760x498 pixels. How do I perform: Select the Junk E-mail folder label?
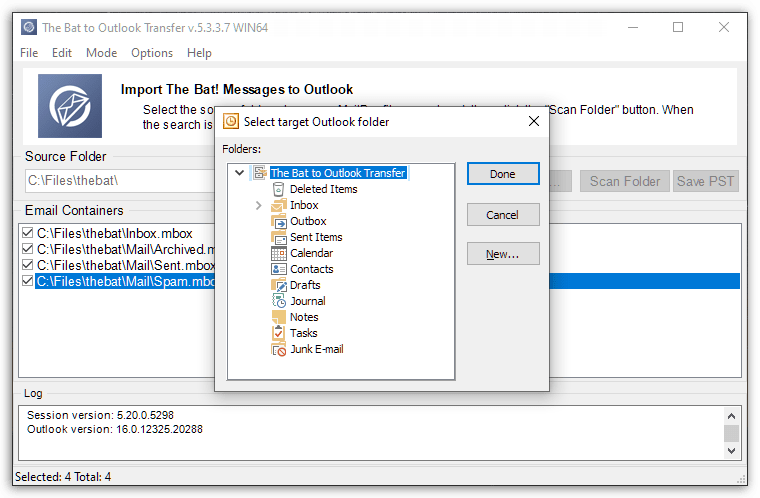coord(317,349)
